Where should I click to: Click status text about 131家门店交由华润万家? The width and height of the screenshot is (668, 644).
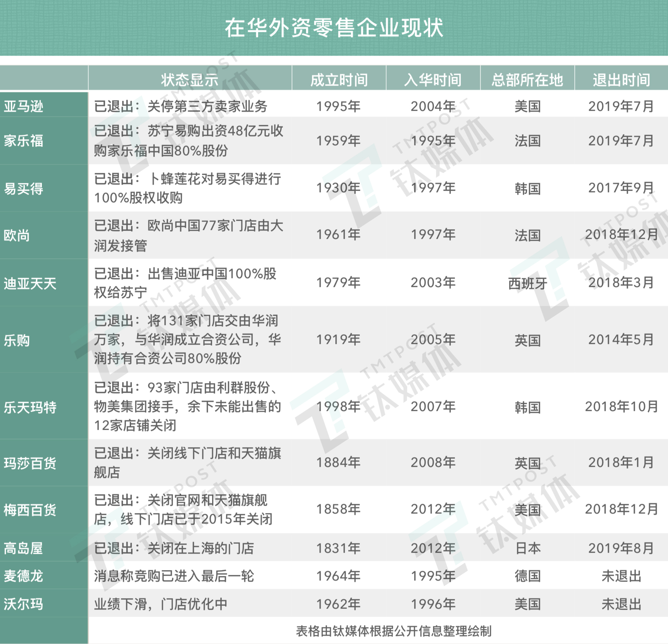click(187, 339)
